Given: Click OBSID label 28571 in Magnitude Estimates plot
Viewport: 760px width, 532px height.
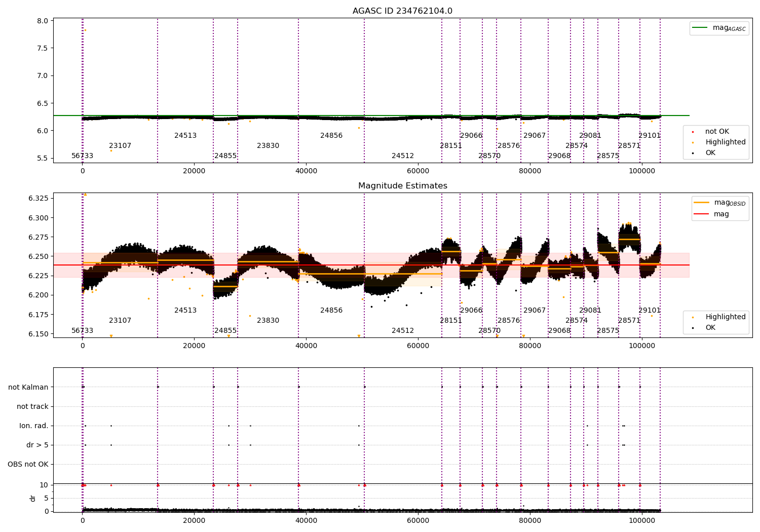Looking at the screenshot, I should (x=629, y=321).
